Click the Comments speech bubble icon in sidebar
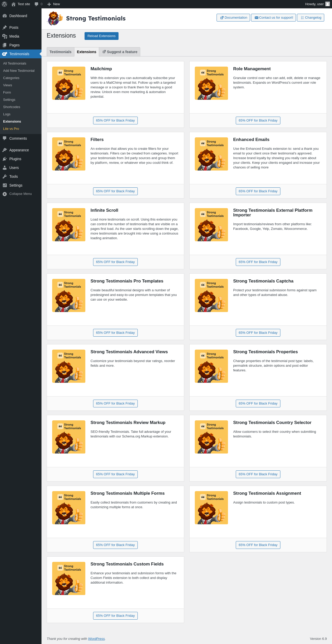This screenshot has width=332, height=644. point(5,138)
